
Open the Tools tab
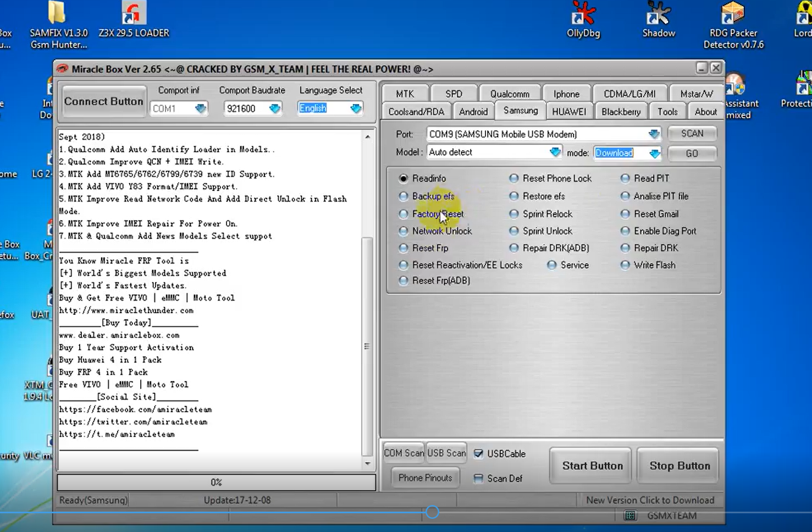[667, 111]
